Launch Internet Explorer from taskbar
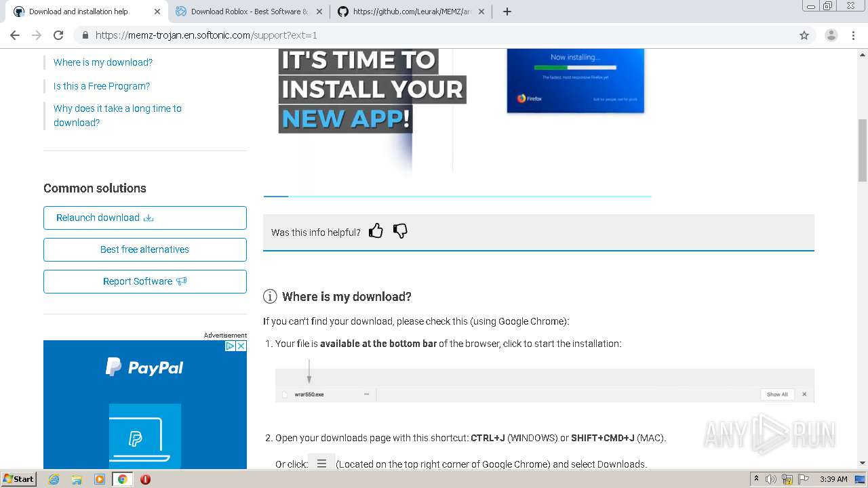 point(54,479)
